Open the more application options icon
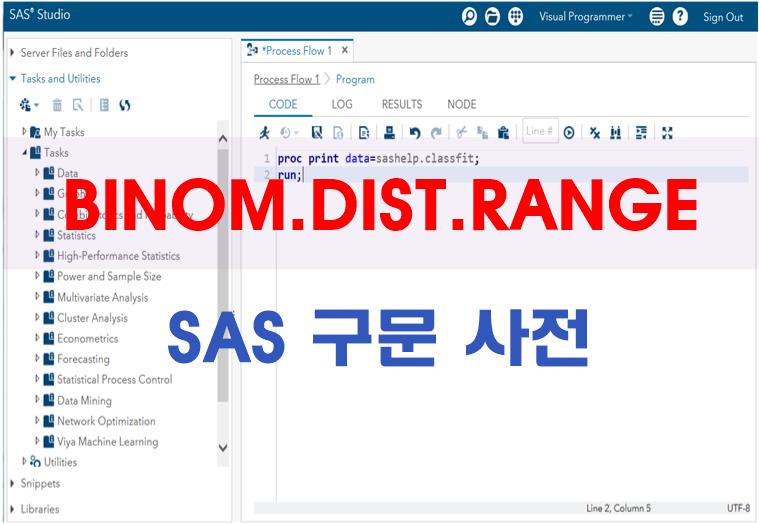This screenshot has height=524, width=759. tap(656, 17)
